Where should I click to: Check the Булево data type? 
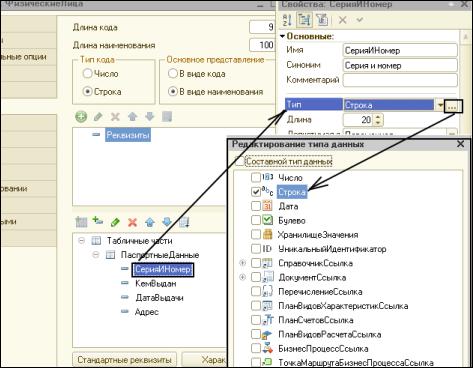pos(256,220)
